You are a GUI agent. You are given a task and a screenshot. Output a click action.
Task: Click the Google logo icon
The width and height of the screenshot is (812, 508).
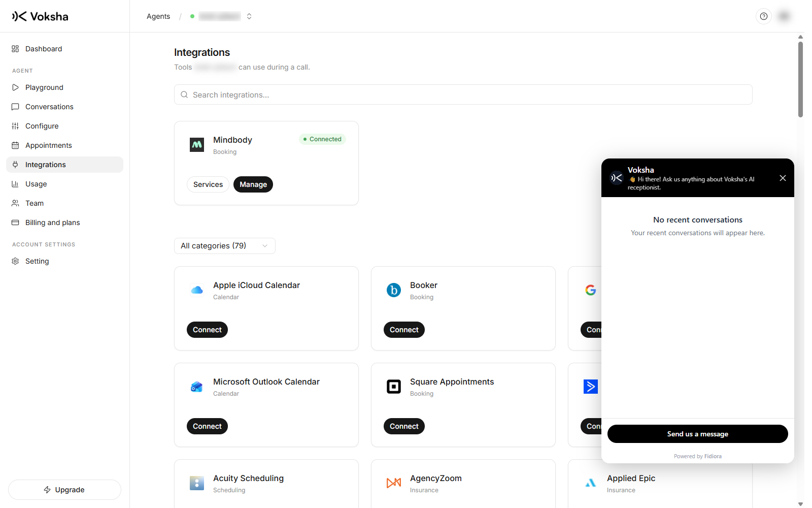click(591, 290)
